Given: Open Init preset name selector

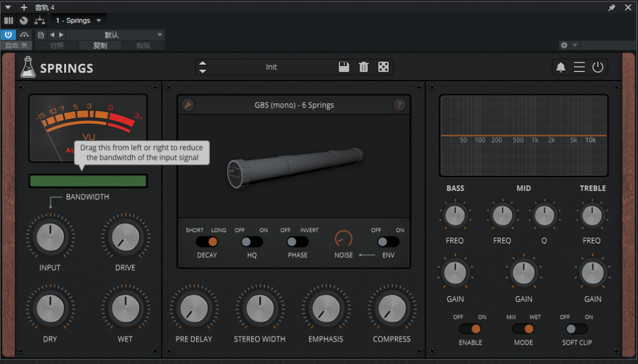Looking at the screenshot, I should [x=272, y=67].
